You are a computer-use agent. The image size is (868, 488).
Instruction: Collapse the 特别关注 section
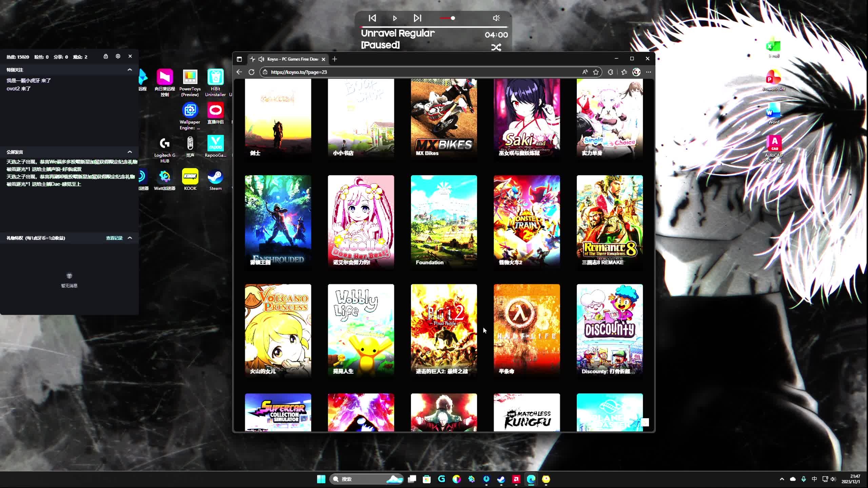coord(130,69)
